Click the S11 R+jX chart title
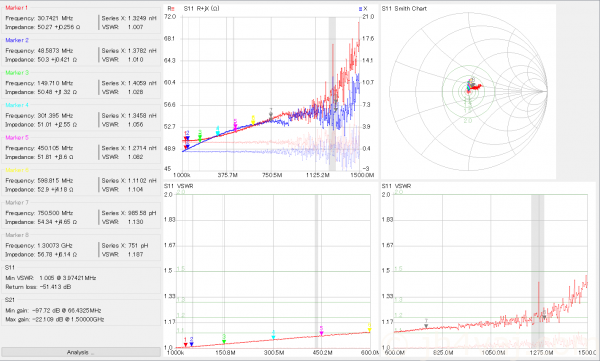 pyautogui.click(x=201, y=8)
